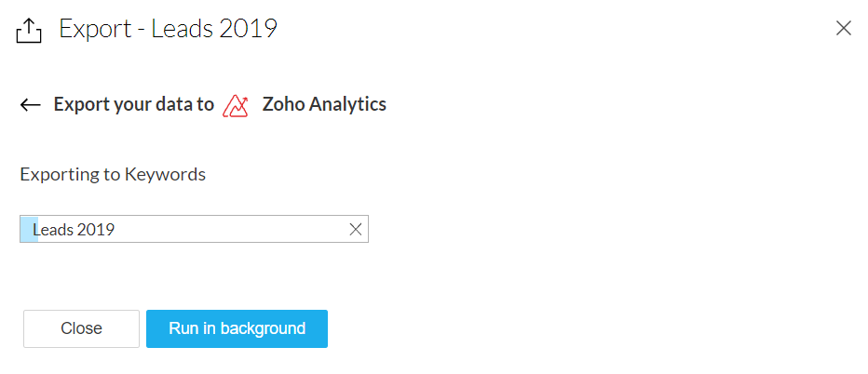Viewport: 868px width, 374px height.
Task: Clear the Leads 2019 field with X
Action: pyautogui.click(x=355, y=230)
